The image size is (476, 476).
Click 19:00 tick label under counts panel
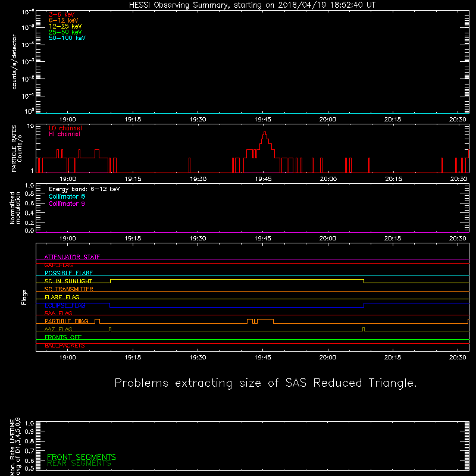[68, 120]
